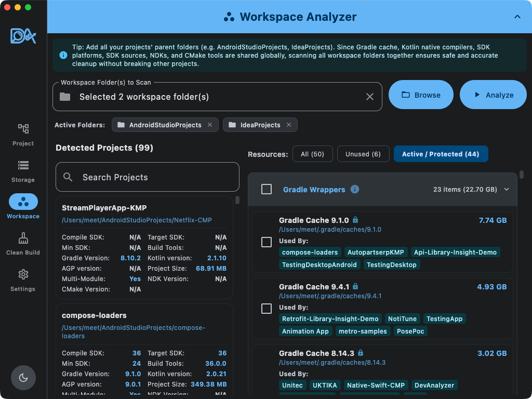Screen dimensions: 532x399
Task: Filter to Unused (6) resources
Action: click(363, 154)
